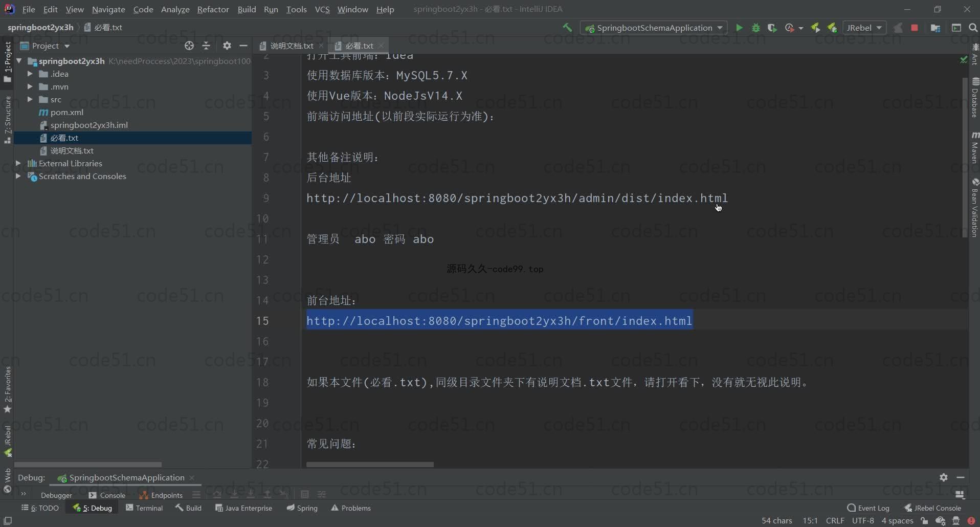
Task: Select springboot2yx3h.iml file
Action: (x=89, y=125)
